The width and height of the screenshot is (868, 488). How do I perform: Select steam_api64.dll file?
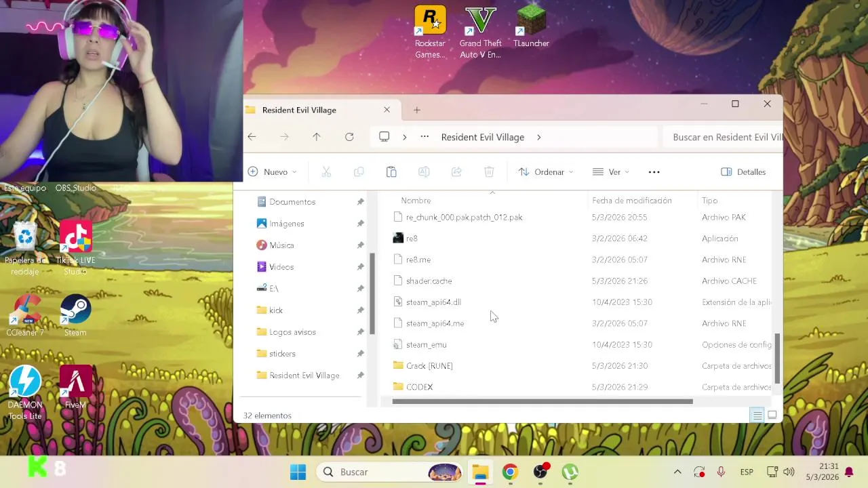[433, 302]
